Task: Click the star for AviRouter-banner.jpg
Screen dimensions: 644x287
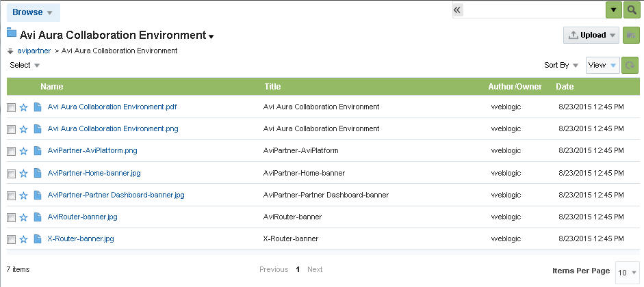Action: [23, 217]
